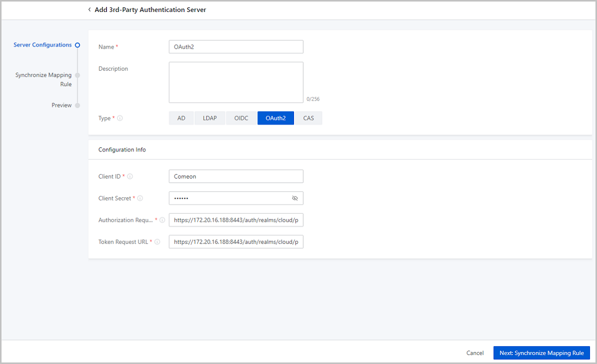This screenshot has width=597, height=364.
Task: Click info icon next to Client Secret
Action: 140,198
